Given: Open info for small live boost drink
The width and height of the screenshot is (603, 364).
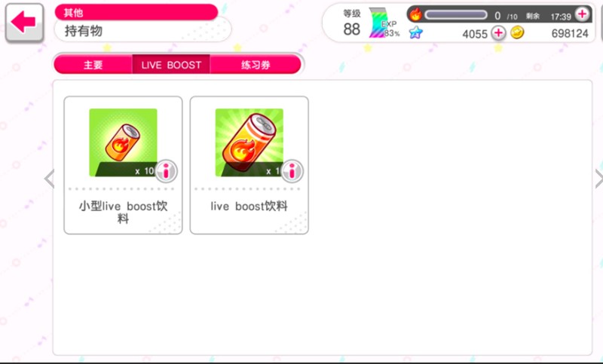Looking at the screenshot, I should (166, 171).
